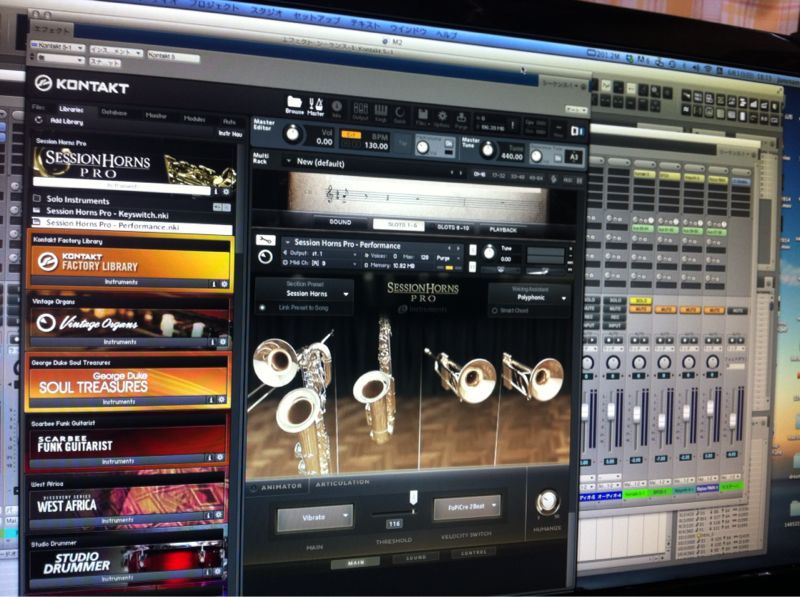800x597 pixels.
Task: Show the on-screen Keyboard icon
Action: (381, 111)
